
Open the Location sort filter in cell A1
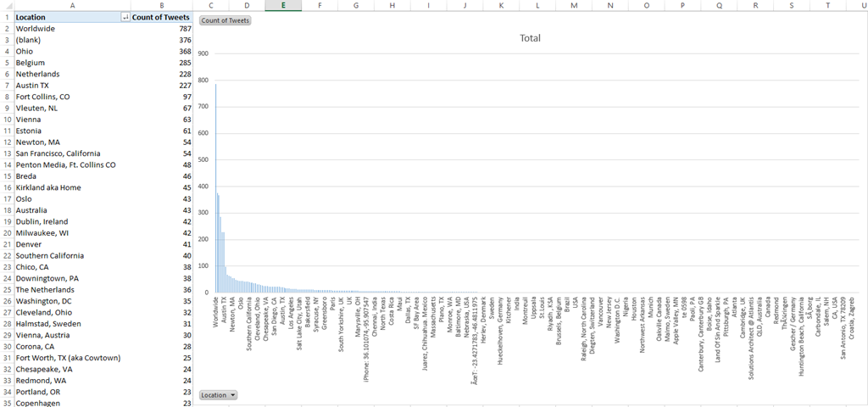pos(126,17)
